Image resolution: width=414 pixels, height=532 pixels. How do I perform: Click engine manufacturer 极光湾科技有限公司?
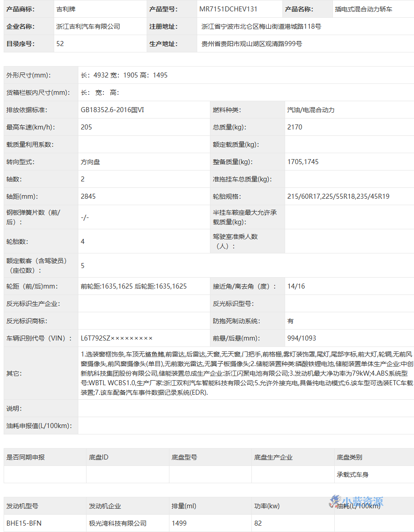coord(118,523)
